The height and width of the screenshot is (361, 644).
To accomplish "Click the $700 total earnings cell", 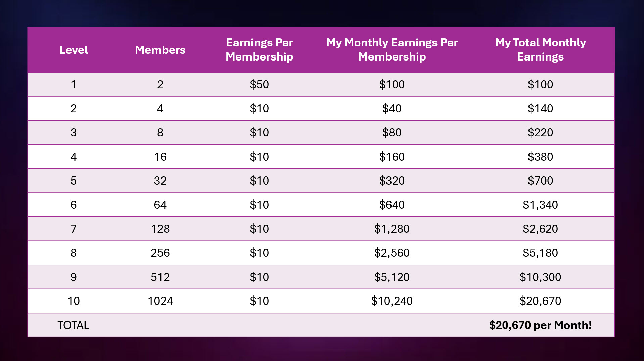I will pos(540,180).
